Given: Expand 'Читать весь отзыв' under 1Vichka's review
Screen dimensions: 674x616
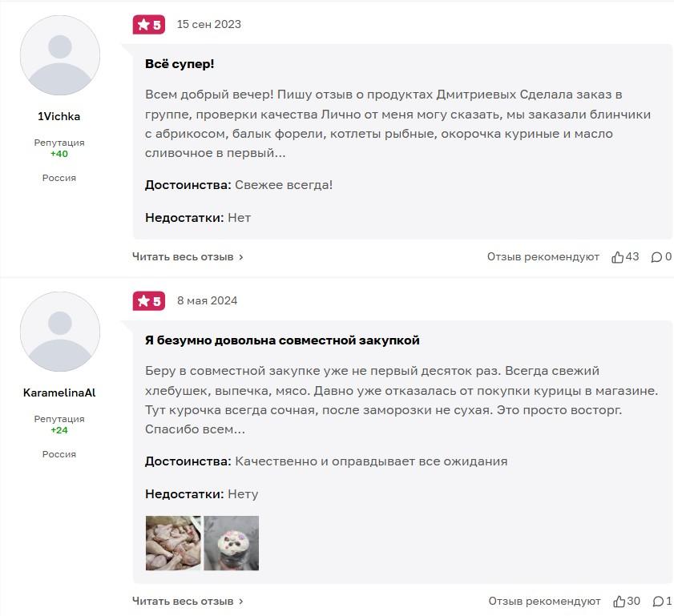Looking at the screenshot, I should 188,257.
